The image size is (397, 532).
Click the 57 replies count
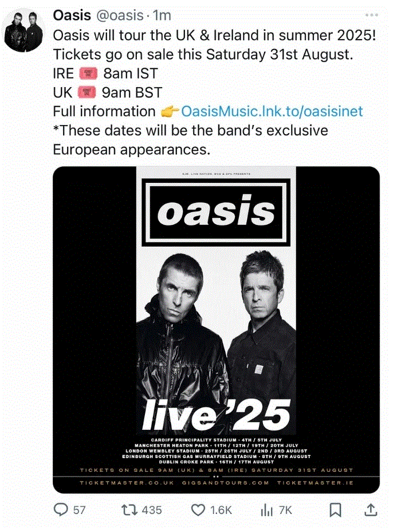[79, 510]
